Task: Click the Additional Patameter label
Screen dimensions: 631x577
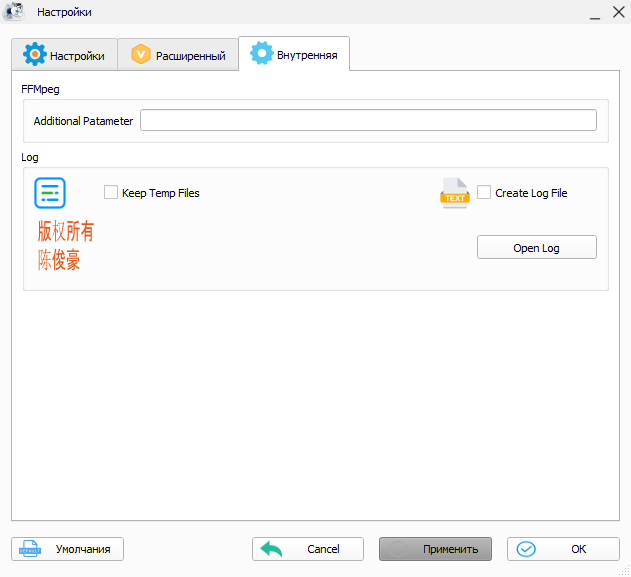Action: tap(83, 121)
